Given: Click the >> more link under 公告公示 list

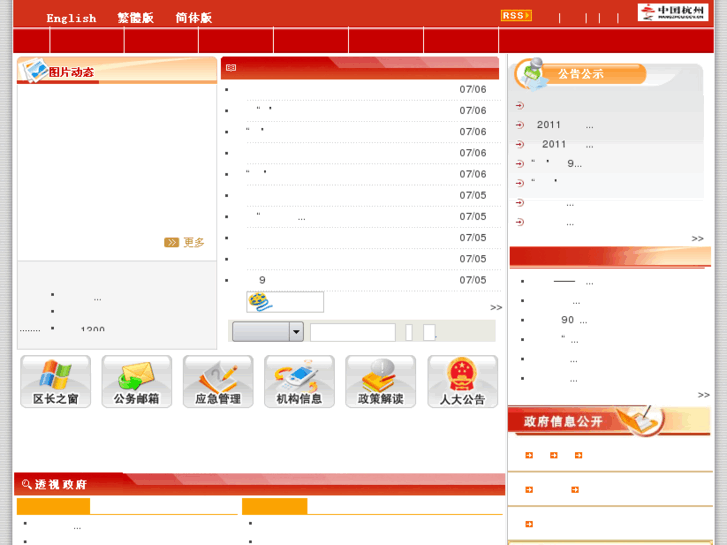Looking at the screenshot, I should click(697, 238).
